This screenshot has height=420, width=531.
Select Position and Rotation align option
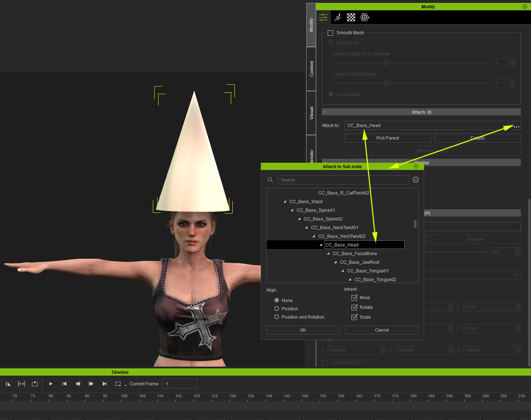(x=277, y=317)
